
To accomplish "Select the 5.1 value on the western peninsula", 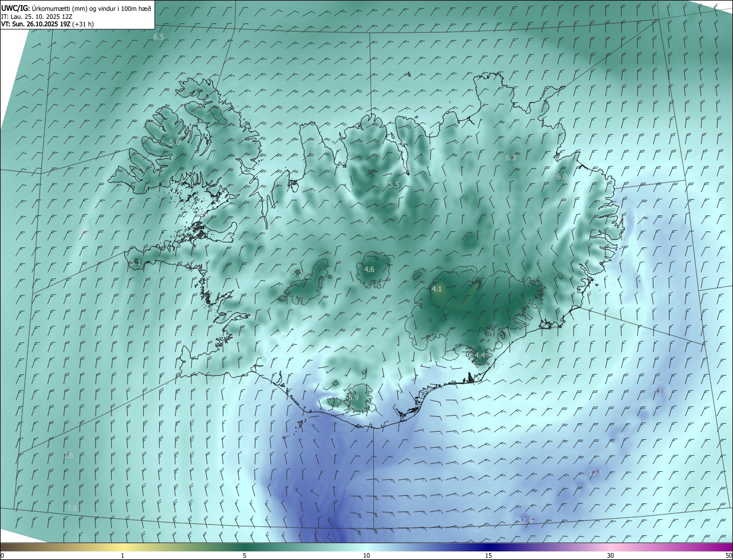I will 136,262.
